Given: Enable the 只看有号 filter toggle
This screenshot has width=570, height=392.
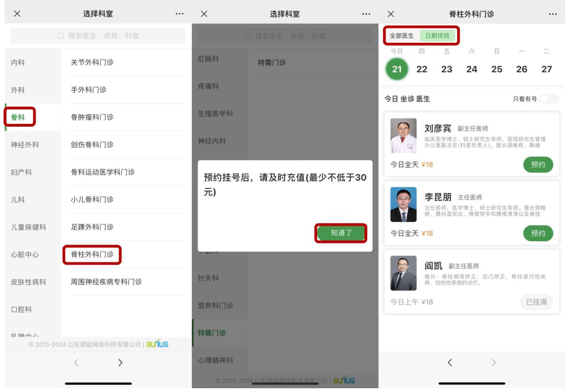Looking at the screenshot, I should (x=549, y=99).
